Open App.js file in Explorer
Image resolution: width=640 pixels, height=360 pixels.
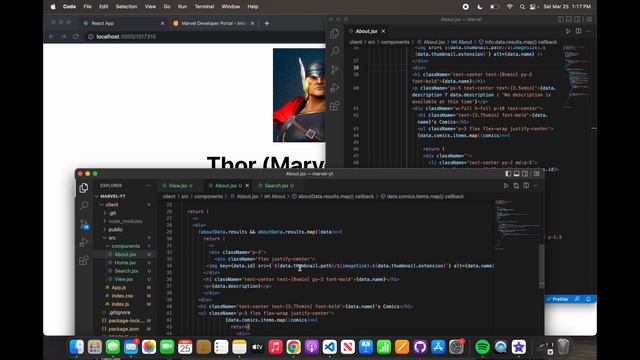pyautogui.click(x=119, y=288)
